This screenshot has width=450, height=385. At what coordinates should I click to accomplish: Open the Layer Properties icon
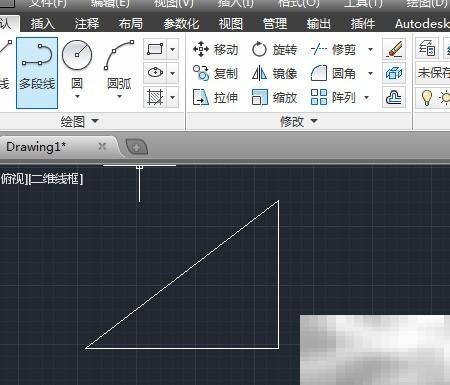pyautogui.click(x=427, y=49)
